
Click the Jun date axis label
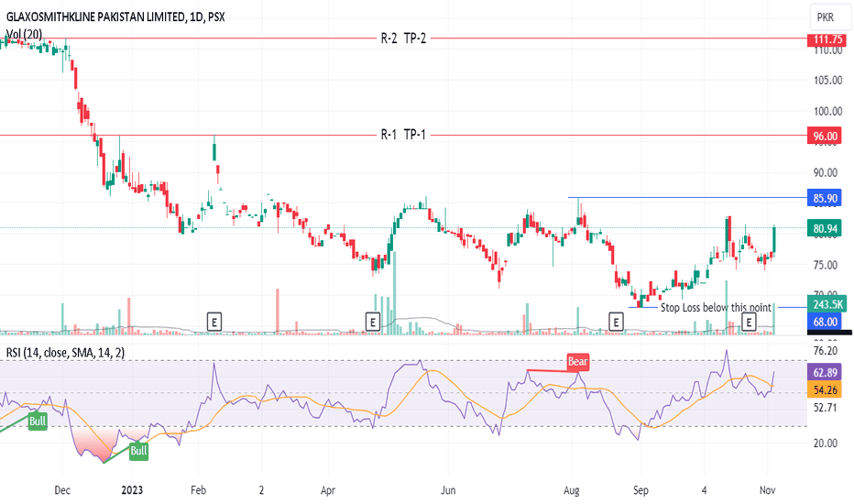[x=448, y=490]
